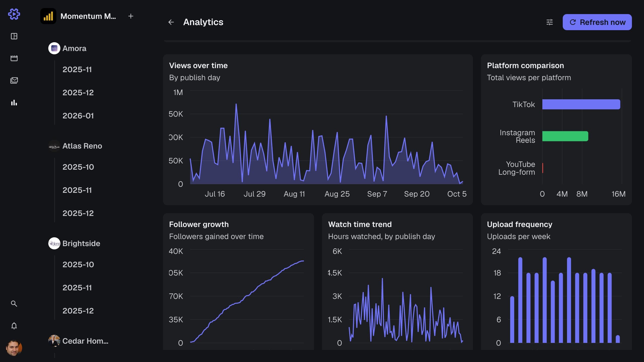Open Brightside 2025-11
644x362 pixels.
[x=77, y=288]
